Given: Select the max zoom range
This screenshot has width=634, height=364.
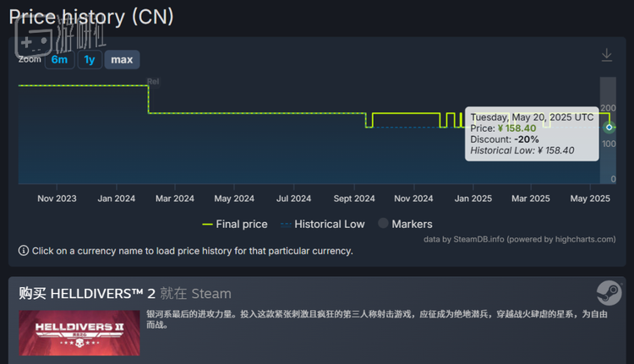Looking at the screenshot, I should (122, 60).
